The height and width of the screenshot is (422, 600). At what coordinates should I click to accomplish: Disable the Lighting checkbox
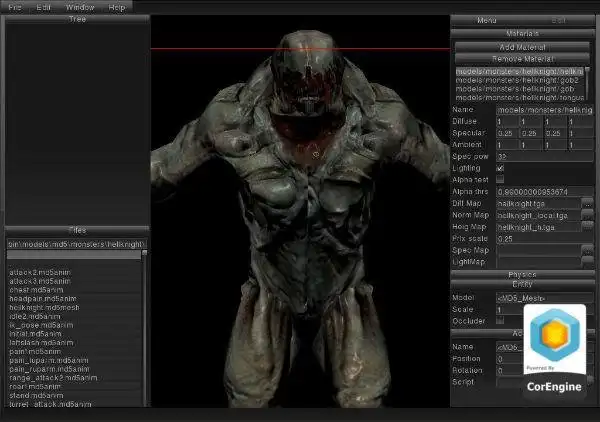500,168
